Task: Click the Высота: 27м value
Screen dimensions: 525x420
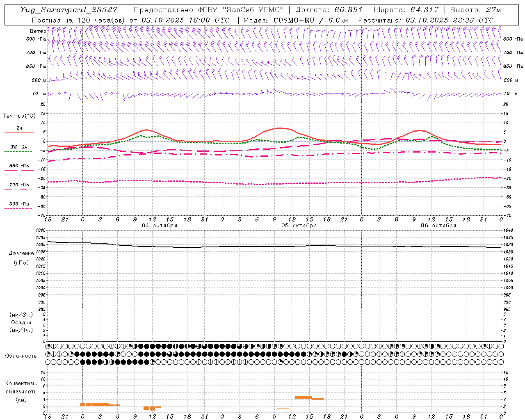Action: pyautogui.click(x=475, y=10)
